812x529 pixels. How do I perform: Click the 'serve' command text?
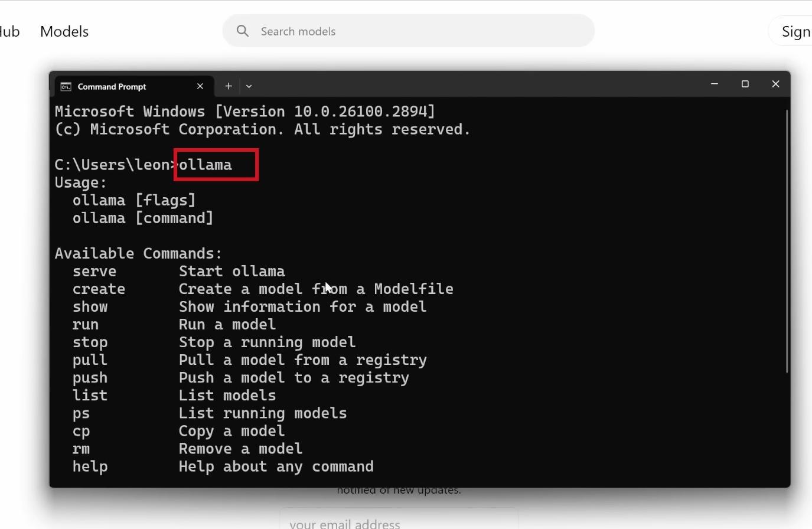[94, 272]
